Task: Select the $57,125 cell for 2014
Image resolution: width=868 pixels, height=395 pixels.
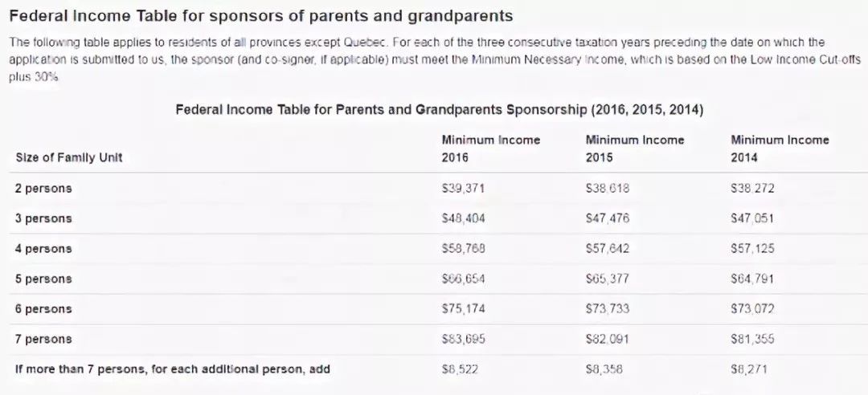Action: pyautogui.click(x=752, y=249)
